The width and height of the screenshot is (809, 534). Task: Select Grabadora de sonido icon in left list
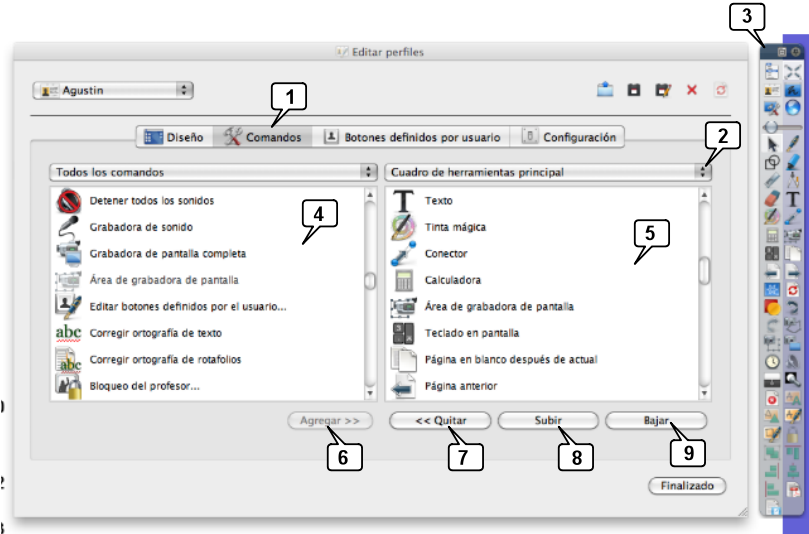pos(68,227)
